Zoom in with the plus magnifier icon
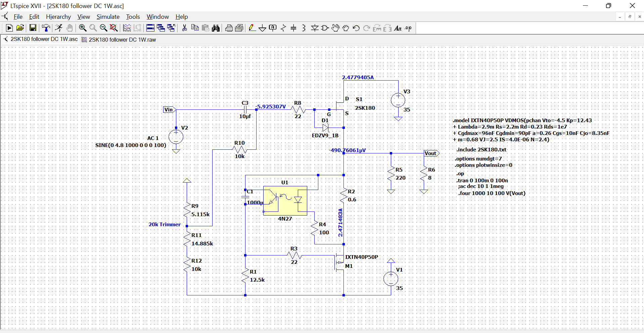Screen dimensions: 644x333 point(83,28)
